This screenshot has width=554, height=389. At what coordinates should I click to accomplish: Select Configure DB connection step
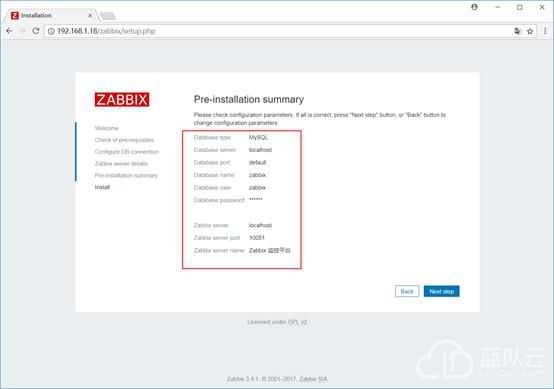126,152
